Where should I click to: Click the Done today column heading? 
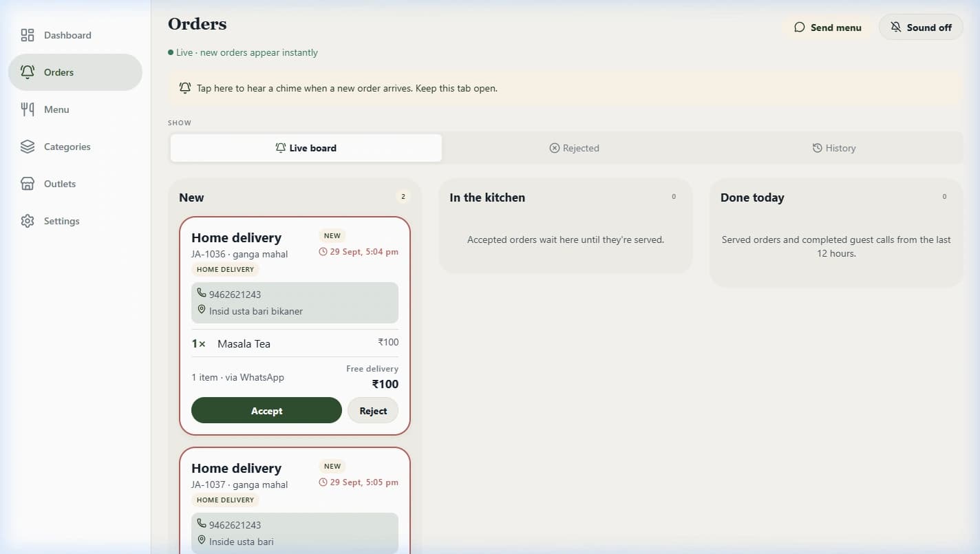[x=752, y=198]
